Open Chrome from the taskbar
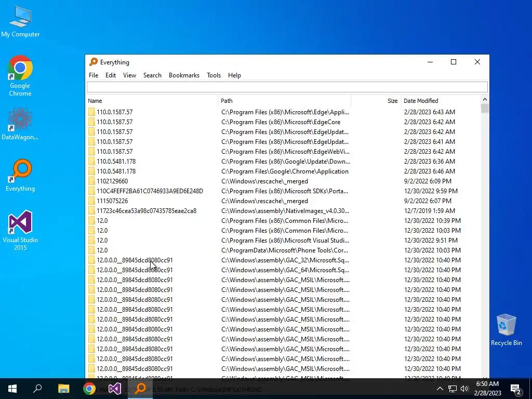Viewport: 532px width, 399px height. click(89, 389)
